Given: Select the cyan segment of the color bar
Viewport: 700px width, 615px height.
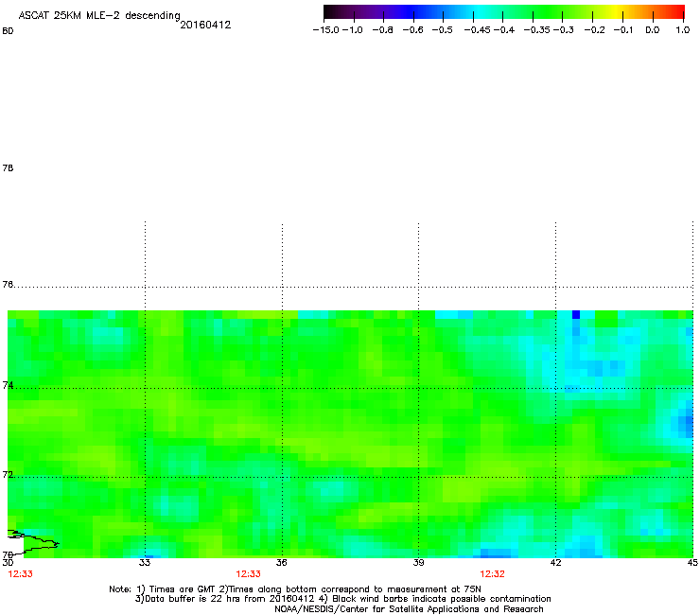Looking at the screenshot, I should [480, 11].
